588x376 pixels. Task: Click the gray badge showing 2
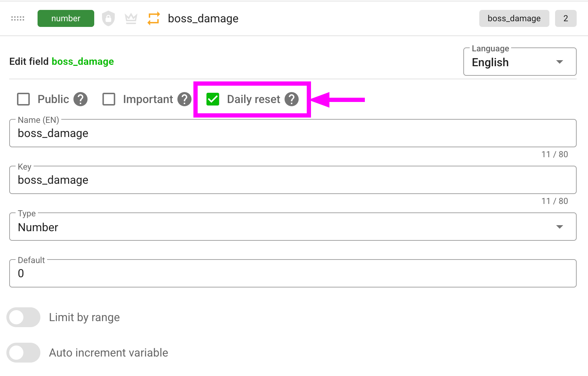[x=565, y=18]
